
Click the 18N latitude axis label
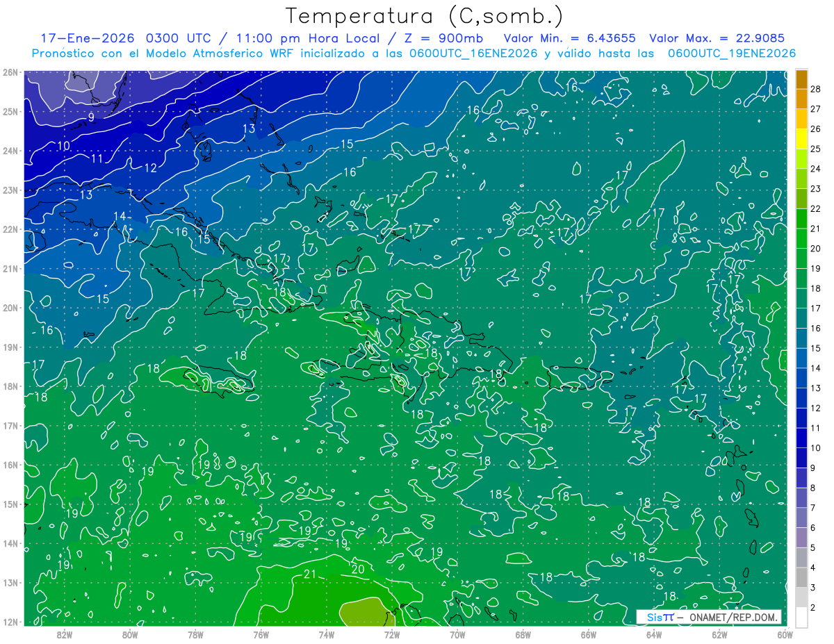tap(10, 386)
